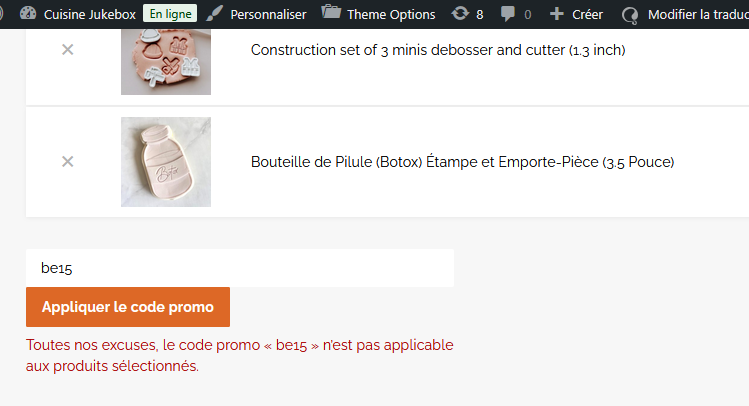Screen dimensions: 749x406
Task: Open updates via the circular arrows icon
Action: [x=460, y=13]
